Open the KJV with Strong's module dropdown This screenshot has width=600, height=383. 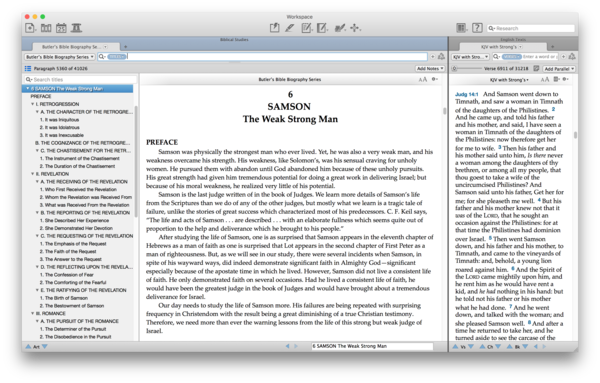tap(470, 57)
